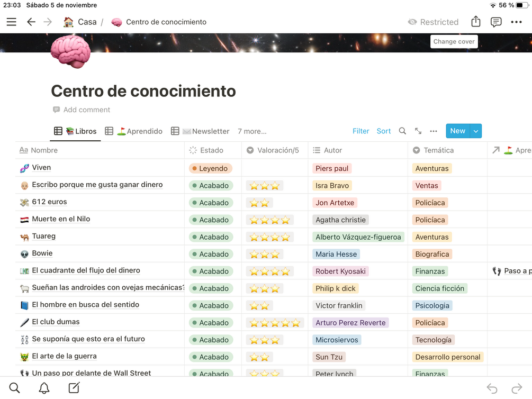Click the Casa house breadcrumb icon
Viewport: 532px width, 399px height.
tap(68, 22)
